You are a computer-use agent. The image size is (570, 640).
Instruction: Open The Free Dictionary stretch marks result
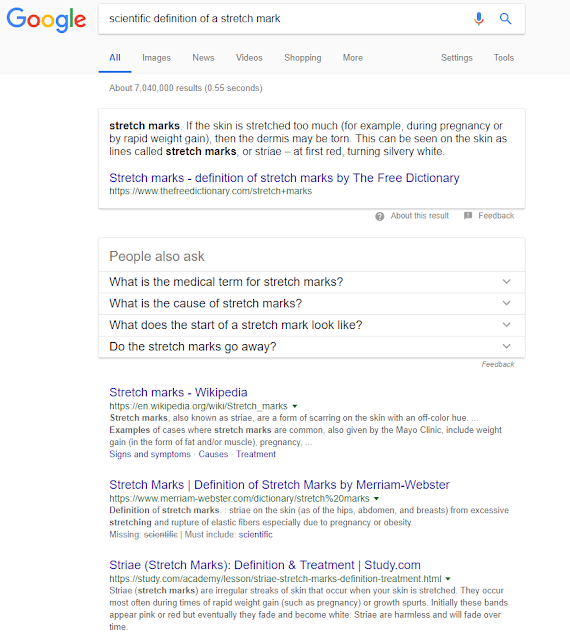tap(284, 178)
